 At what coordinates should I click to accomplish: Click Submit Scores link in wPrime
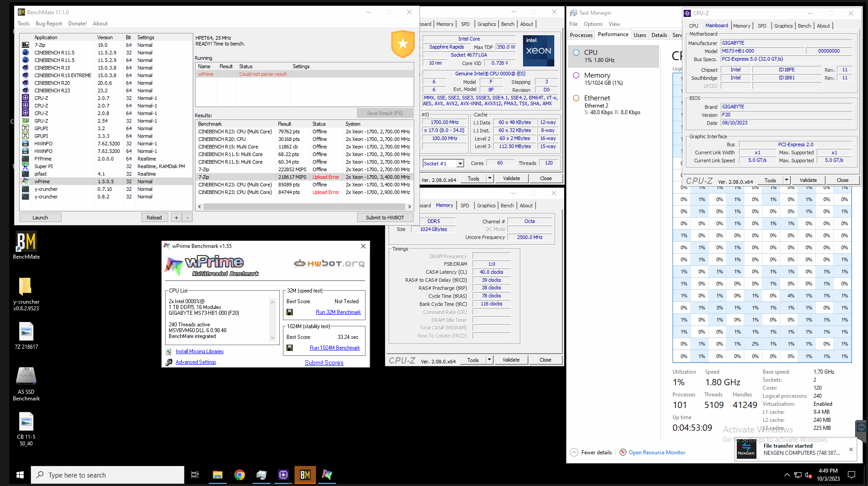pyautogui.click(x=324, y=362)
